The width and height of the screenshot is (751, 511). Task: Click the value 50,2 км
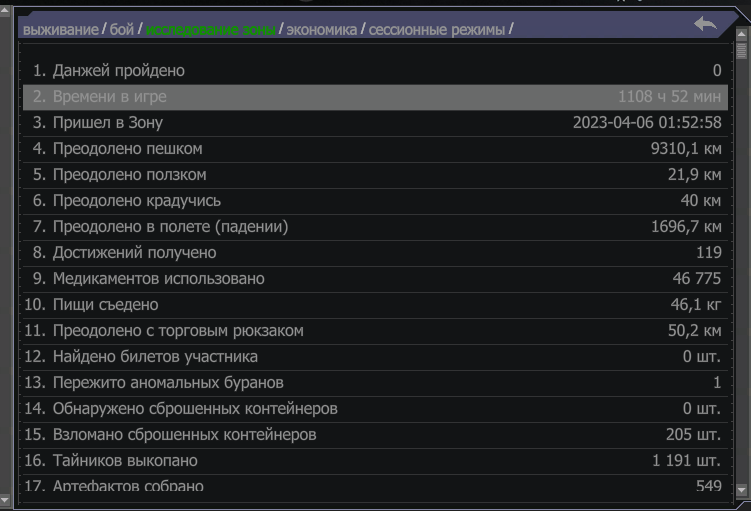tap(694, 331)
